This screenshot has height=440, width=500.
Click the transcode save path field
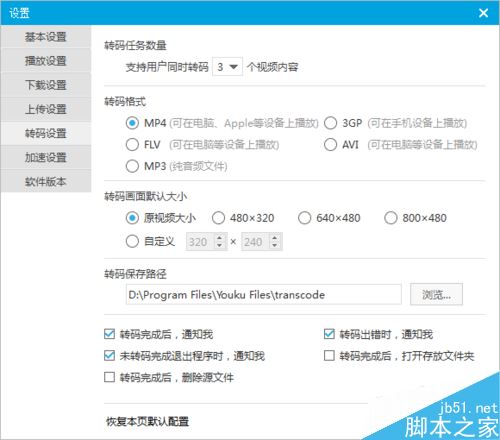click(x=264, y=294)
